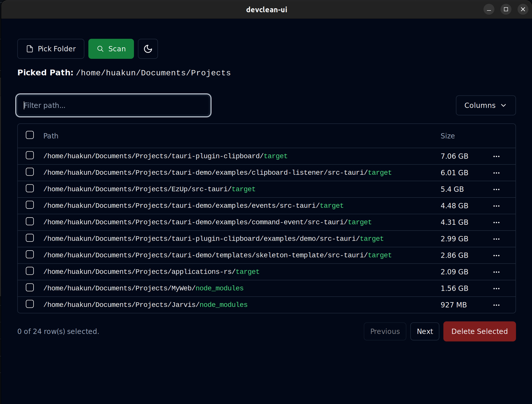Open the Columns dropdown

485,105
